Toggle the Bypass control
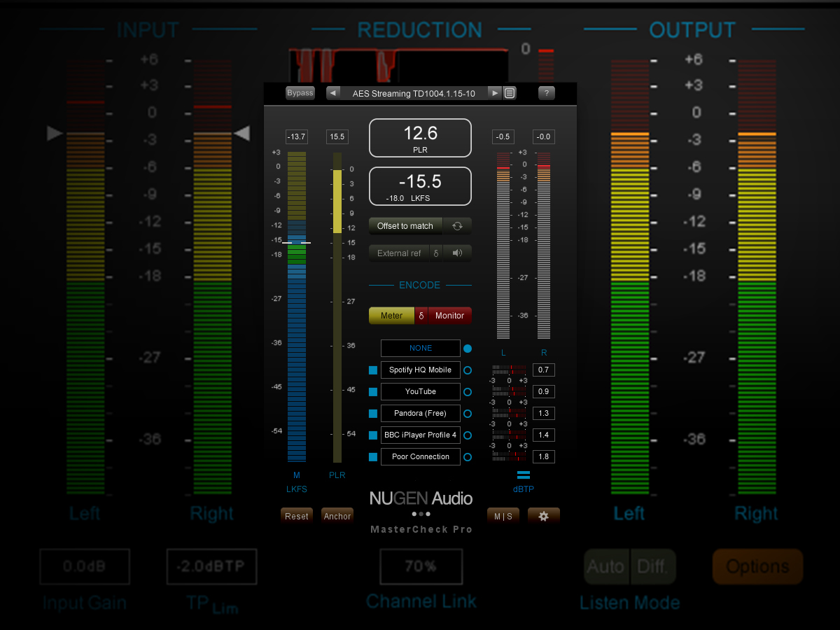 coord(300,92)
